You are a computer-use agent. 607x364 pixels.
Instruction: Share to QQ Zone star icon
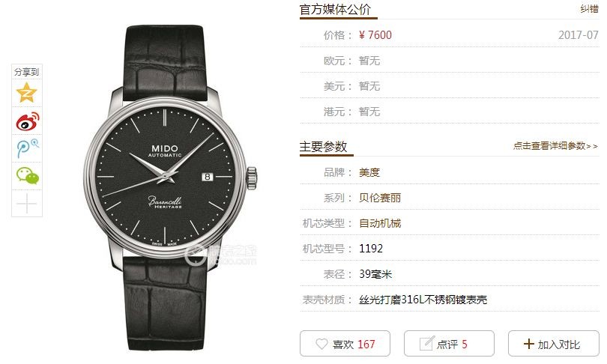[26, 92]
